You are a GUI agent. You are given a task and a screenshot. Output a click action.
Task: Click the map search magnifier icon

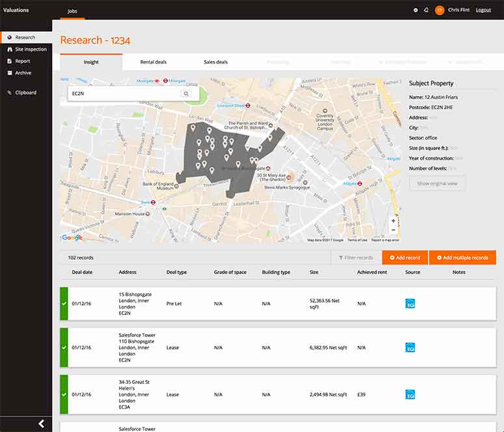tap(186, 94)
